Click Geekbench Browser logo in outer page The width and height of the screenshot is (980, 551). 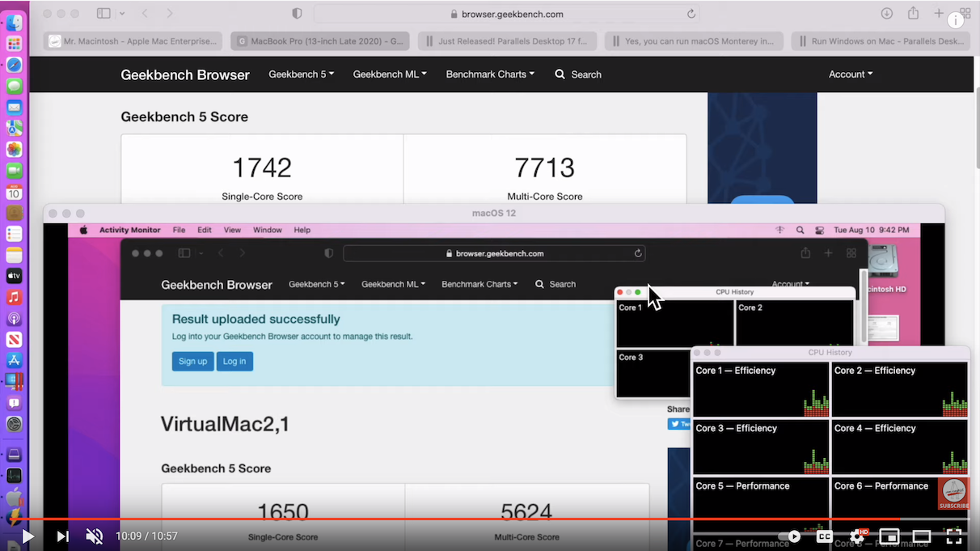point(185,74)
